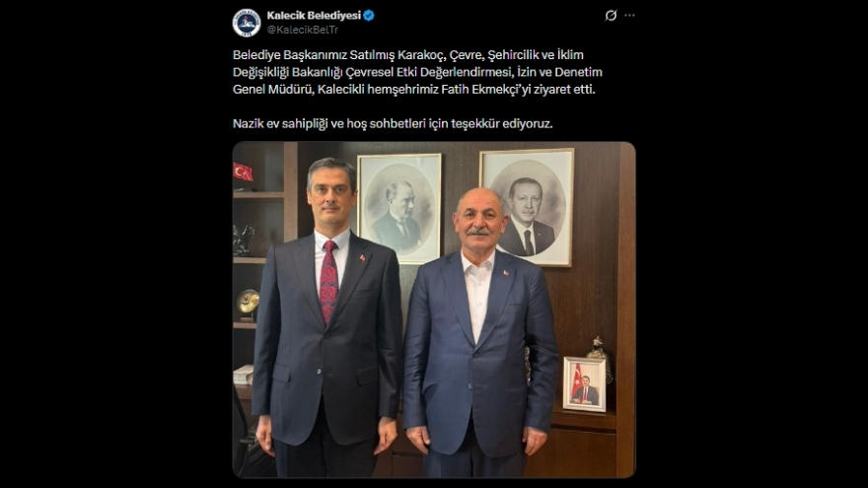This screenshot has width=868, height=488.
Task: Click the right framed portrait on wall
Action: (x=527, y=206)
